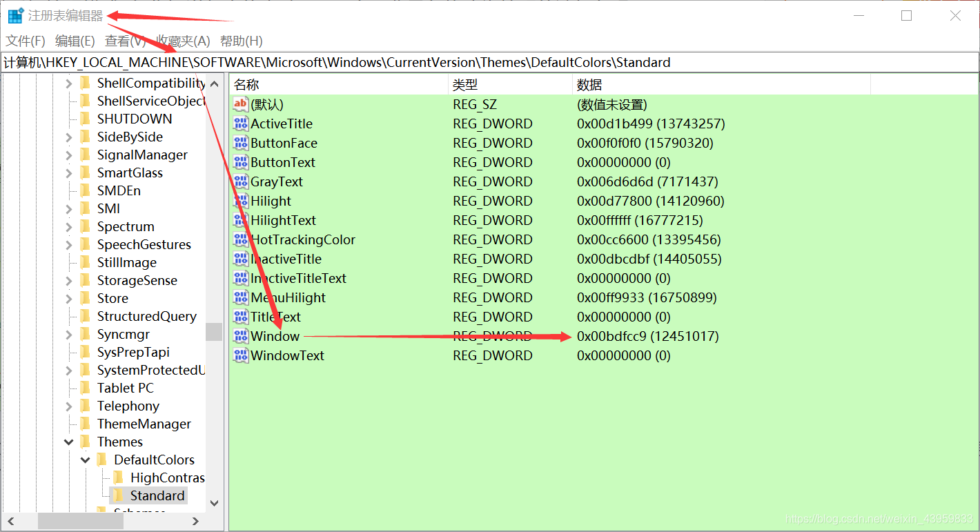The image size is (980, 532).
Task: Click data value 0x006d6d6d (7171437)
Action: [647, 181]
